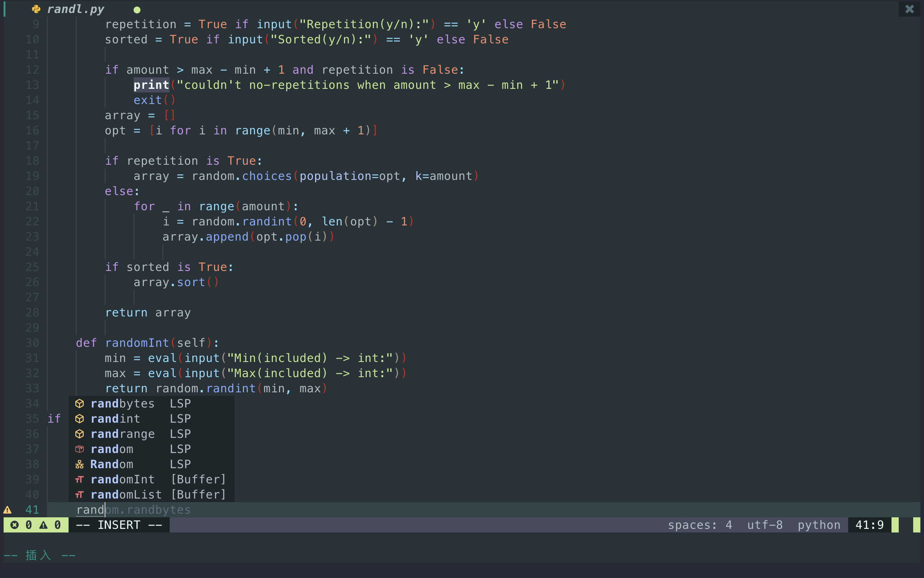Choose randrange completion item
Screen dimensions: 924x578
pyautogui.click(x=151, y=434)
